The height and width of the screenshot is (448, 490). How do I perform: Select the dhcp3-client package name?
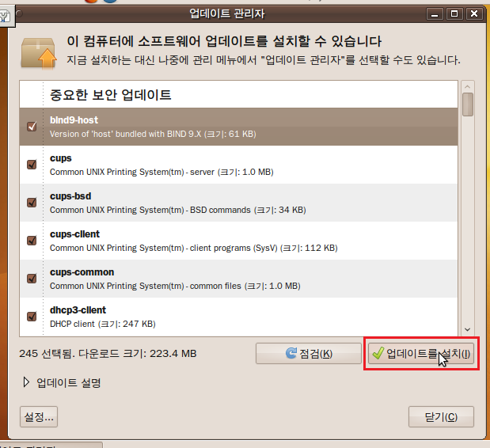[78, 310]
